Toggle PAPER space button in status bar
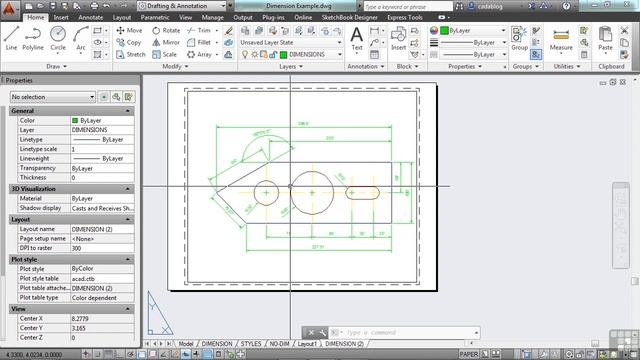This screenshot has height=360, width=640. pos(469,354)
